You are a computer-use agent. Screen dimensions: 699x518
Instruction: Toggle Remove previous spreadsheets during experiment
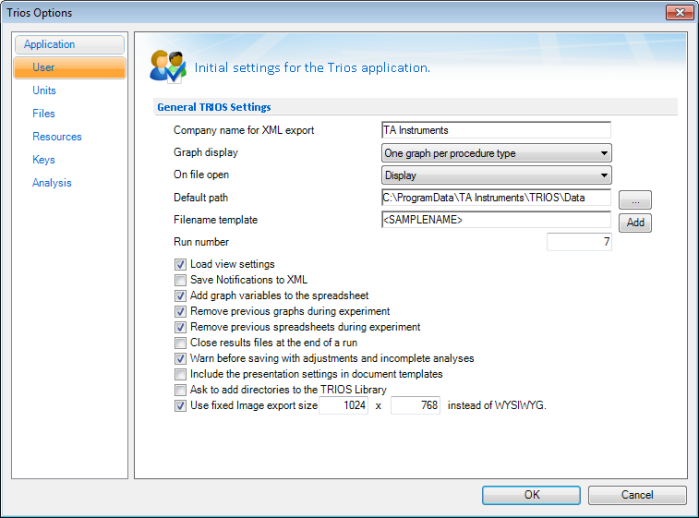180,327
